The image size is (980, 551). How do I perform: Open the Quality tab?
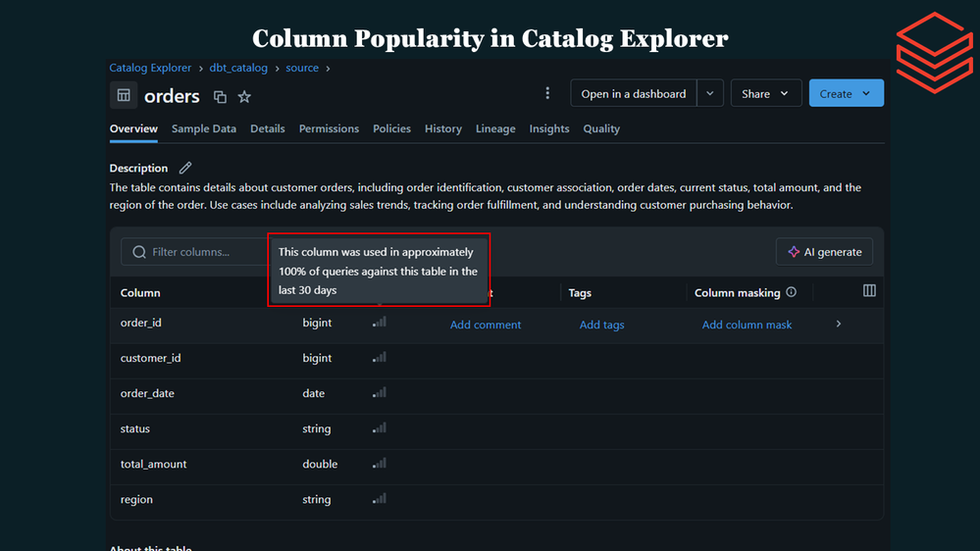[601, 128]
